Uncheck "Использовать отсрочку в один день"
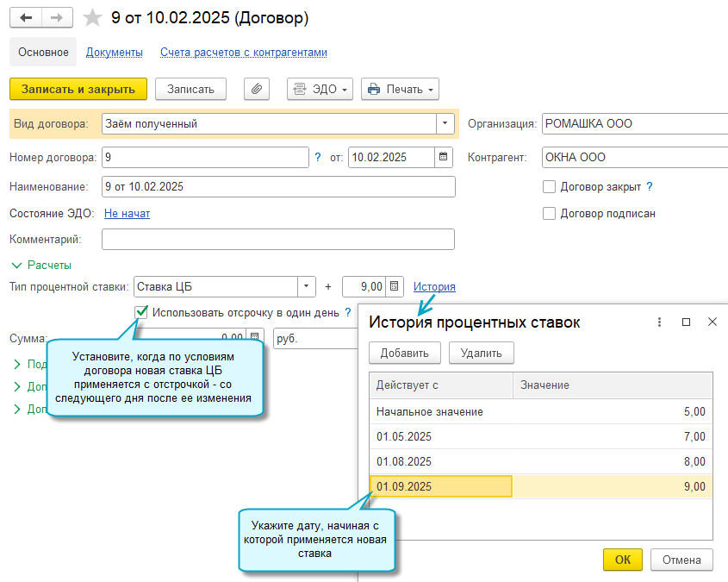Viewport: 728px width, 582px height. coord(141,312)
